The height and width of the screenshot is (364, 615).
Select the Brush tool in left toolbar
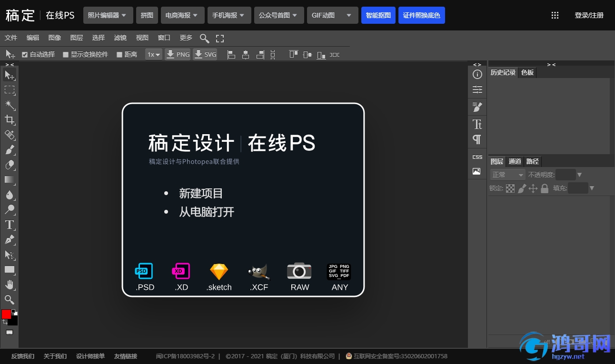(10, 150)
